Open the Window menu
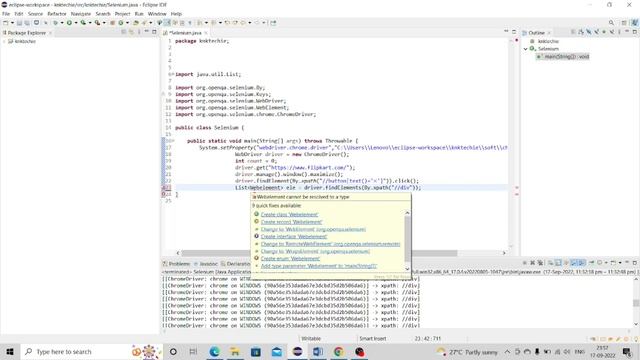The width and height of the screenshot is (640, 360). coord(157,14)
